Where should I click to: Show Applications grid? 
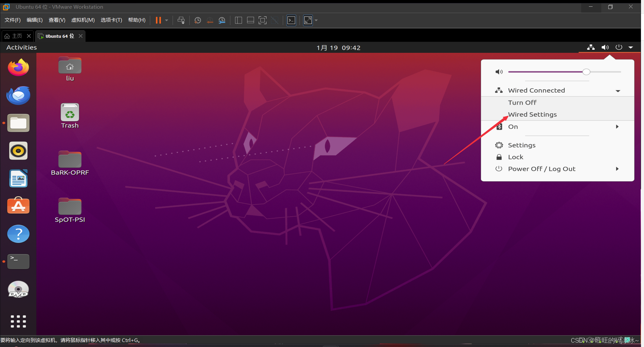[18, 321]
